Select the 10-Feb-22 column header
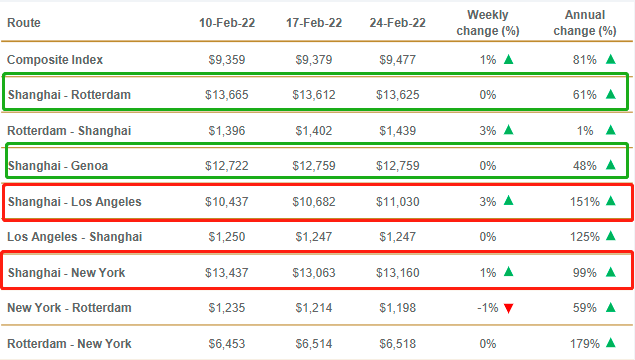This screenshot has width=635, height=360. click(227, 23)
